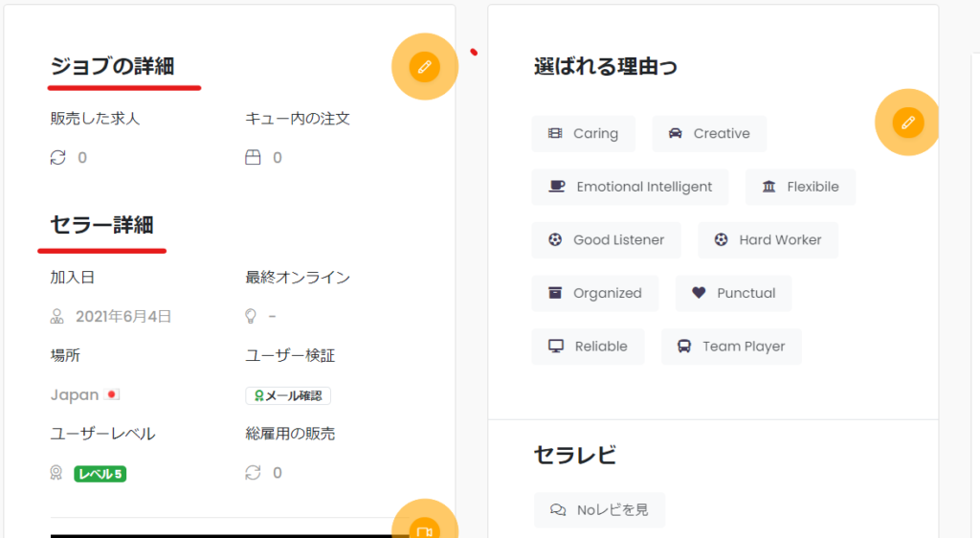Click the 販売した求人 label
The width and height of the screenshot is (980, 538).
(95, 118)
